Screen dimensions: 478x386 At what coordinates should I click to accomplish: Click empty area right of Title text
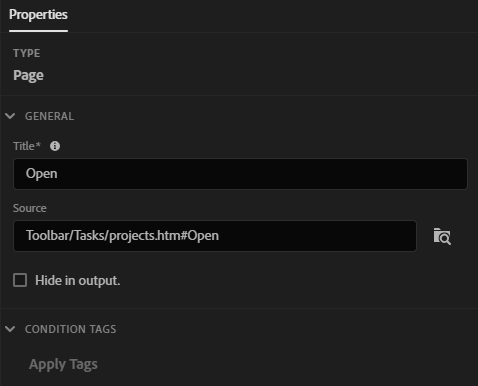(x=262, y=174)
